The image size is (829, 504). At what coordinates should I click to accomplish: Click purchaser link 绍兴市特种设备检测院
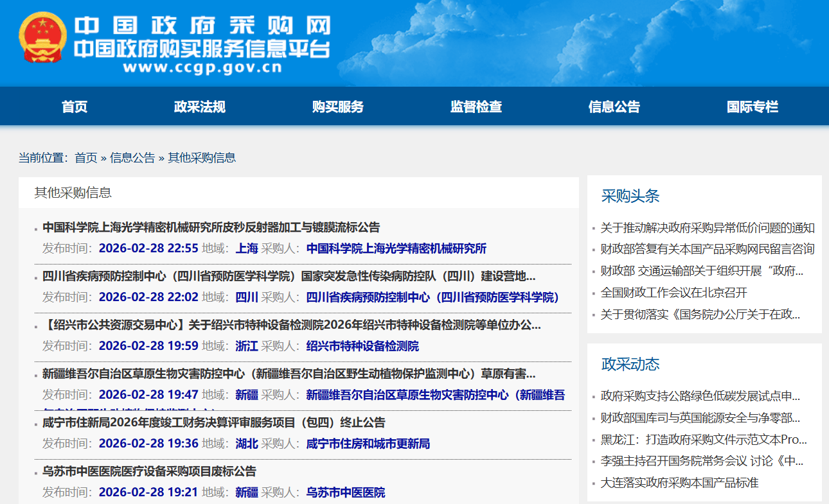coord(362,346)
